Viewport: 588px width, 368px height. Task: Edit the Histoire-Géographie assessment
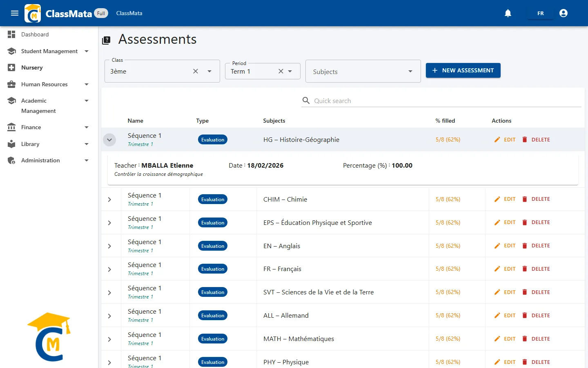click(505, 139)
